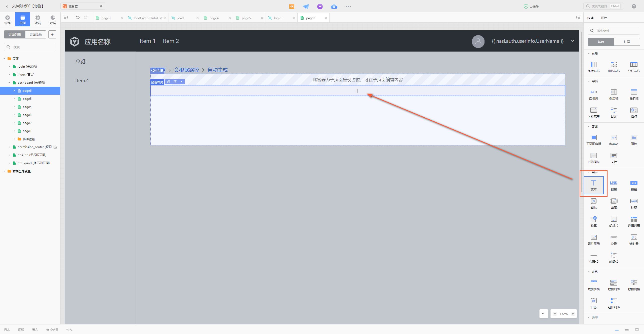This screenshot has height=334, width=644.
Task: Click 自动生成 breadcrumb link
Action: pos(218,70)
